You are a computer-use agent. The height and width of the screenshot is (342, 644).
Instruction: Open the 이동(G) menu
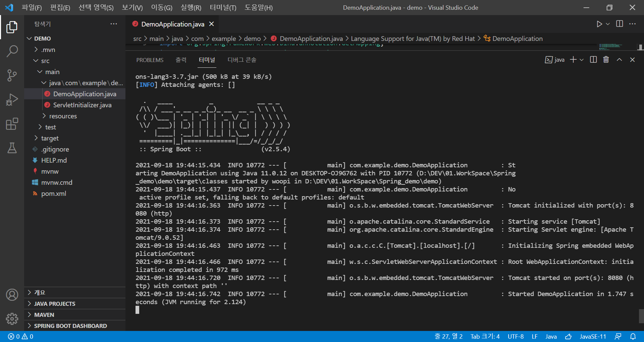click(162, 7)
